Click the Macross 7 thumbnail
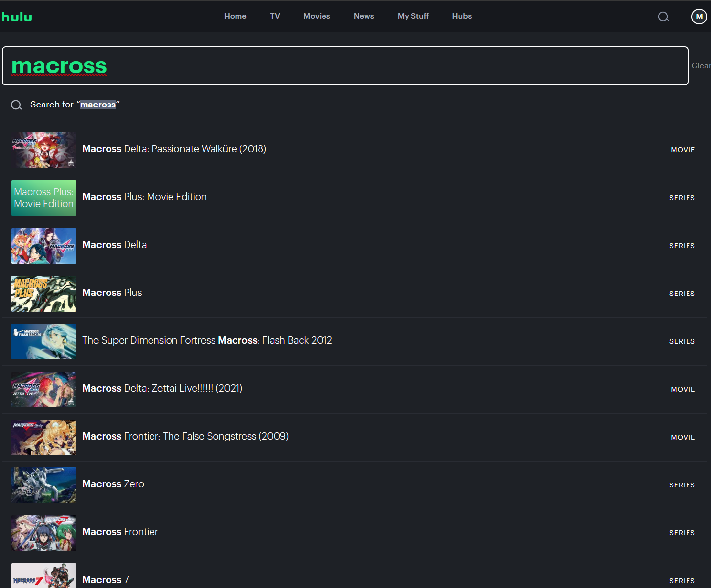Image resolution: width=711 pixels, height=588 pixels. click(x=43, y=575)
